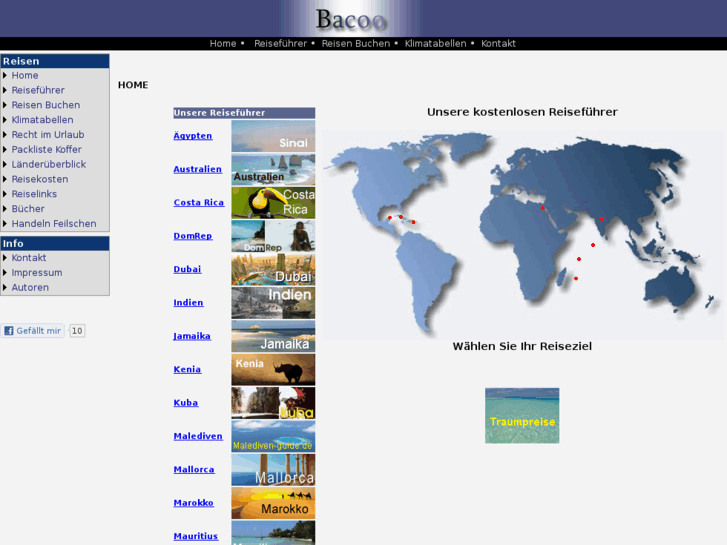Open Packliste Koffer sidebar link
This screenshot has height=545, width=727.
pyautogui.click(x=46, y=149)
